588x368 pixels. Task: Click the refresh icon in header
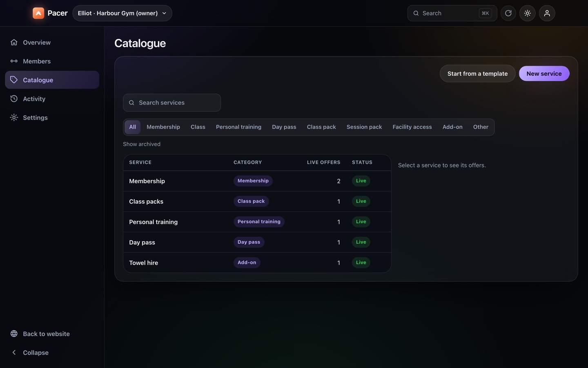click(508, 13)
